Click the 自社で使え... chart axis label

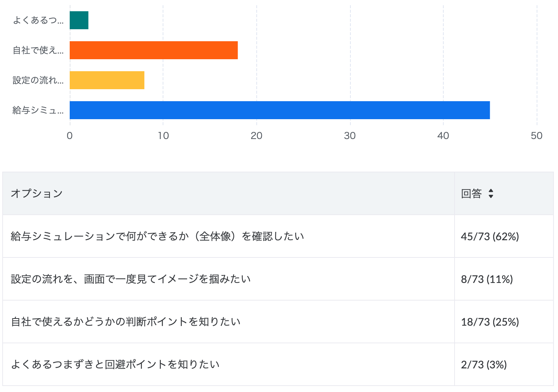coord(38,50)
